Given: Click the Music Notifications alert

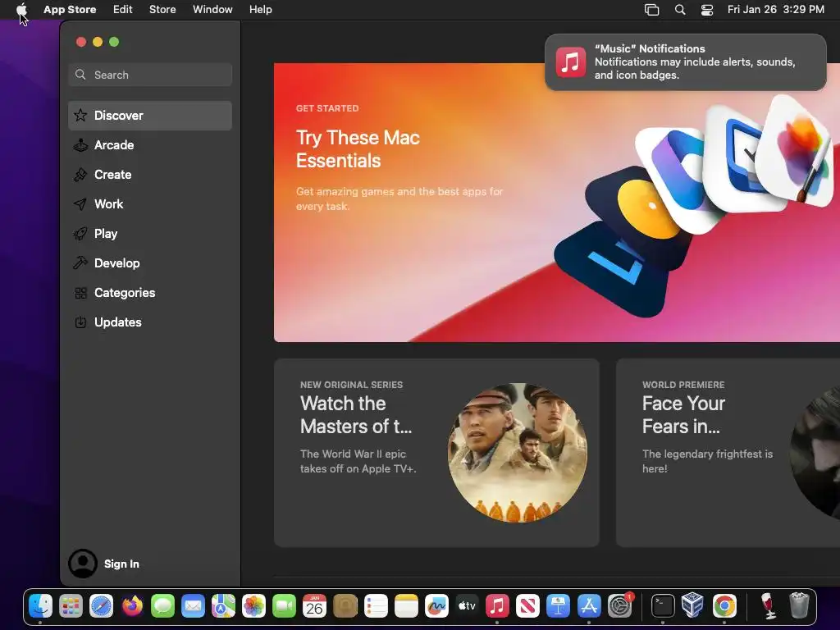Looking at the screenshot, I should tap(685, 62).
